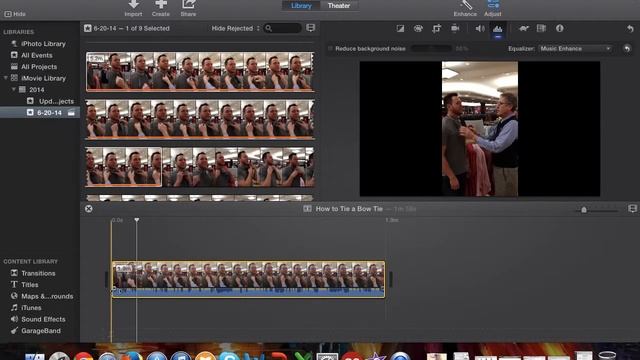Image resolution: width=640 pixels, height=360 pixels.
Task: Open the Volume adjustment
Action: (x=480, y=29)
